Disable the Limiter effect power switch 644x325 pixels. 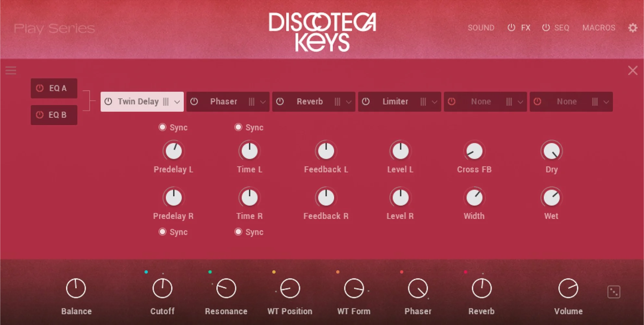366,101
